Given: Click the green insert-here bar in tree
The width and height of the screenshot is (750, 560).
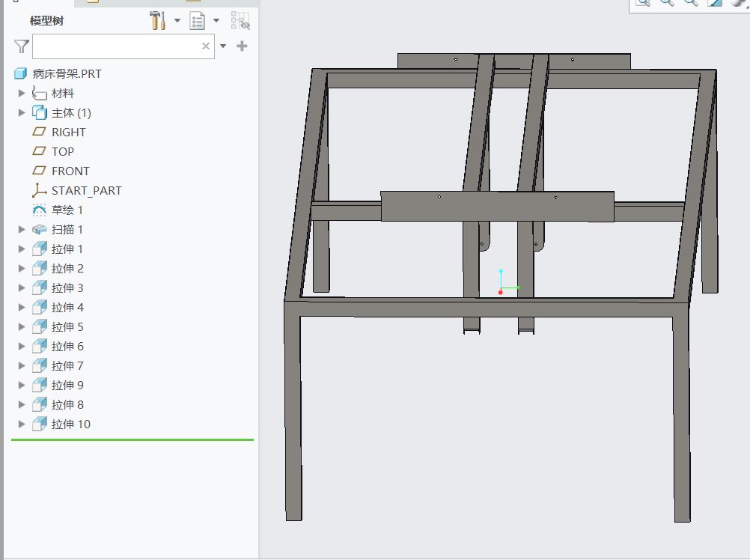Looking at the screenshot, I should (x=132, y=439).
